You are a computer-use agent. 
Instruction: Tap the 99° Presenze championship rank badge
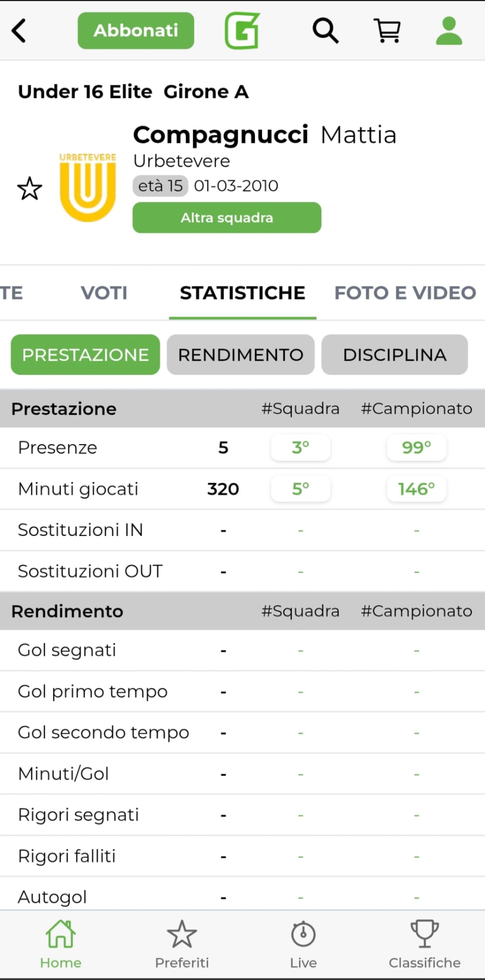417,448
